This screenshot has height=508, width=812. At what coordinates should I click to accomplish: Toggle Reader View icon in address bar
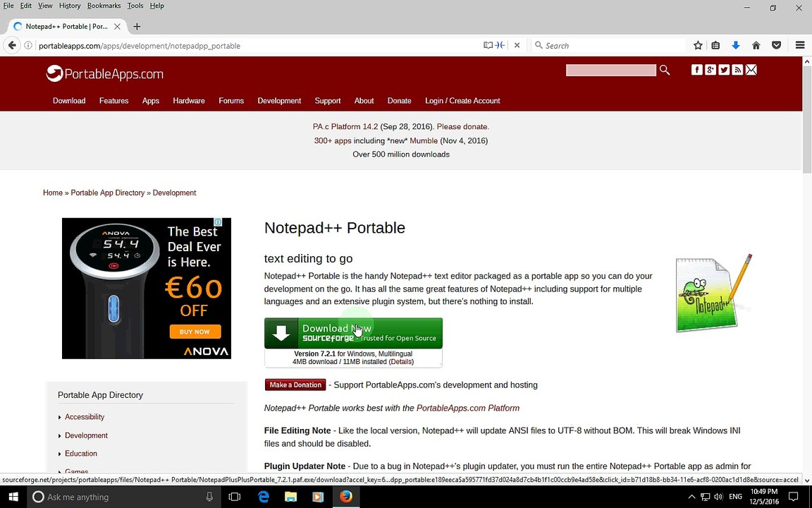coord(488,46)
